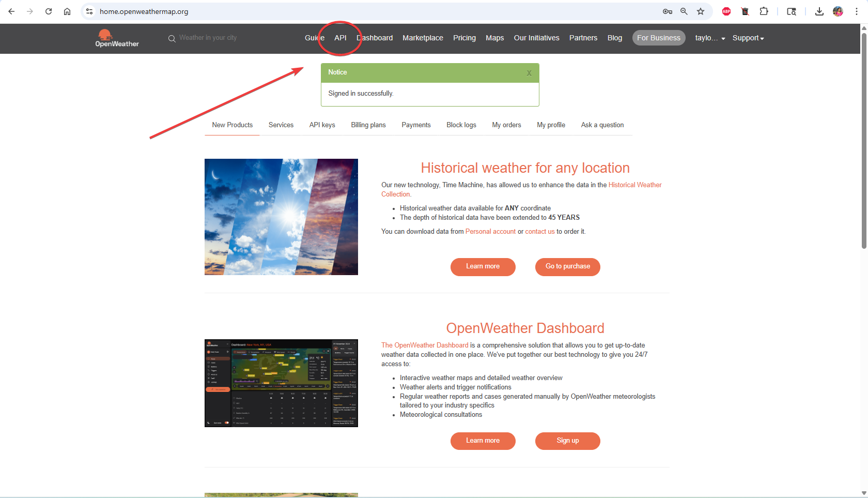Open the extensions puzzle icon
Image resolution: width=868 pixels, height=498 pixels.
coord(764,11)
